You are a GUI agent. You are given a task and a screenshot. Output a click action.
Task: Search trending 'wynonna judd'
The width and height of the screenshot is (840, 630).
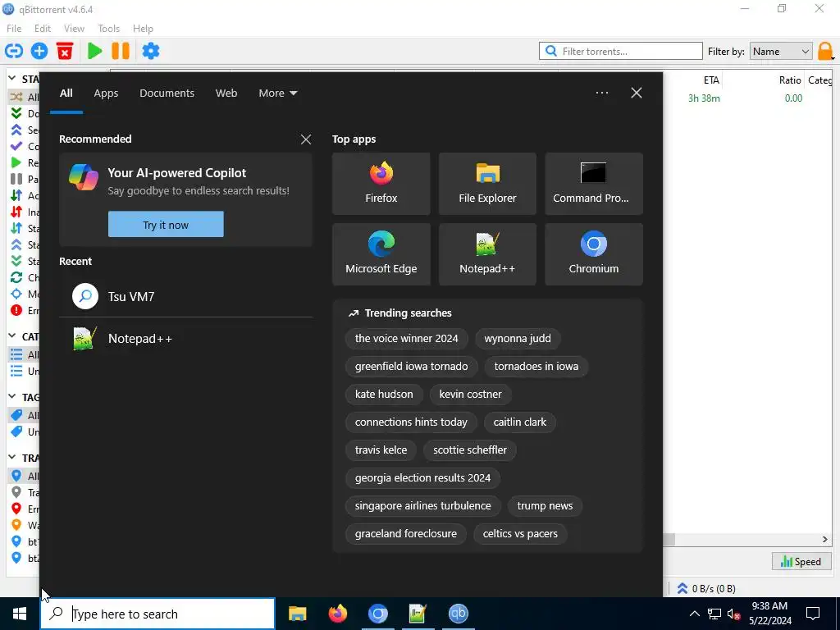pos(518,339)
